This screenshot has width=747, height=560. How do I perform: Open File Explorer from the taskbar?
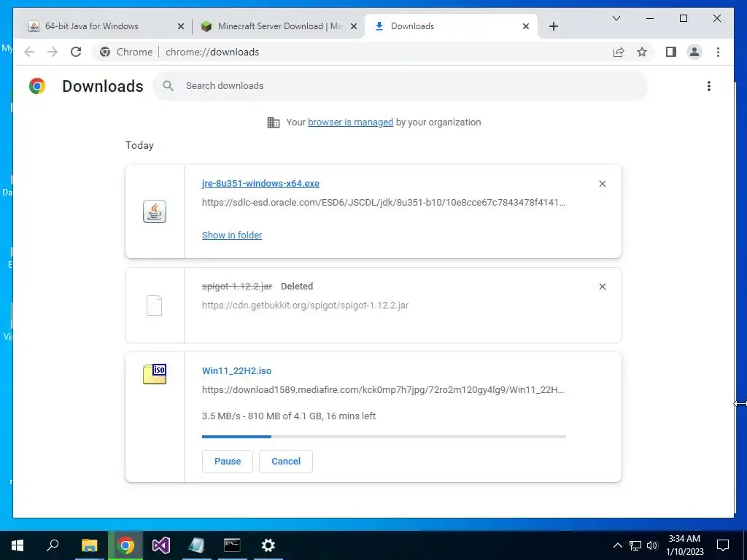89,545
